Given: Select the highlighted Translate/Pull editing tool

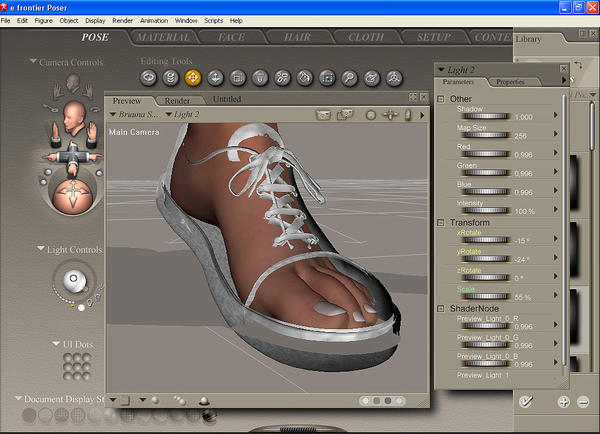Looking at the screenshot, I should point(193,77).
